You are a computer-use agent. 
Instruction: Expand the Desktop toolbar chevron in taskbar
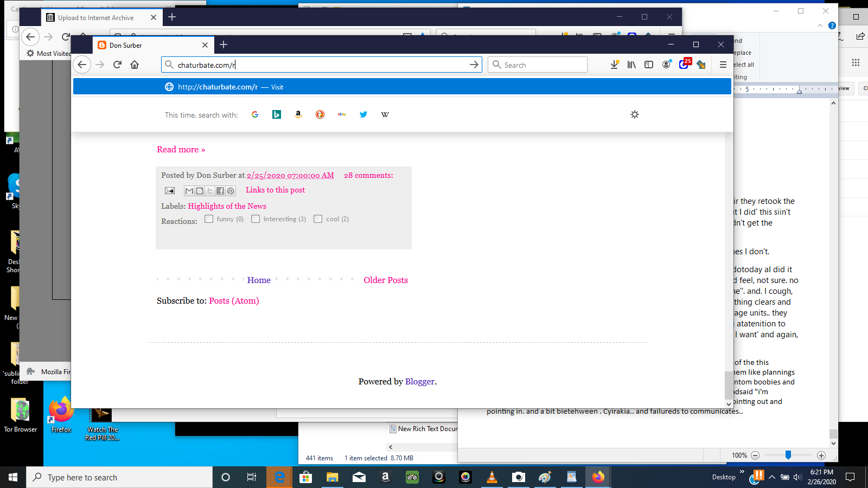click(x=742, y=472)
